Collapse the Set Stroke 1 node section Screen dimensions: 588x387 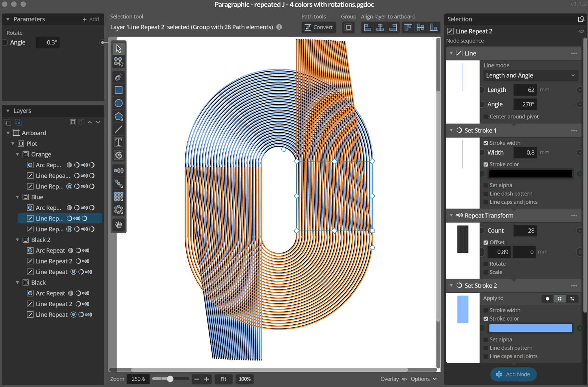(451, 130)
